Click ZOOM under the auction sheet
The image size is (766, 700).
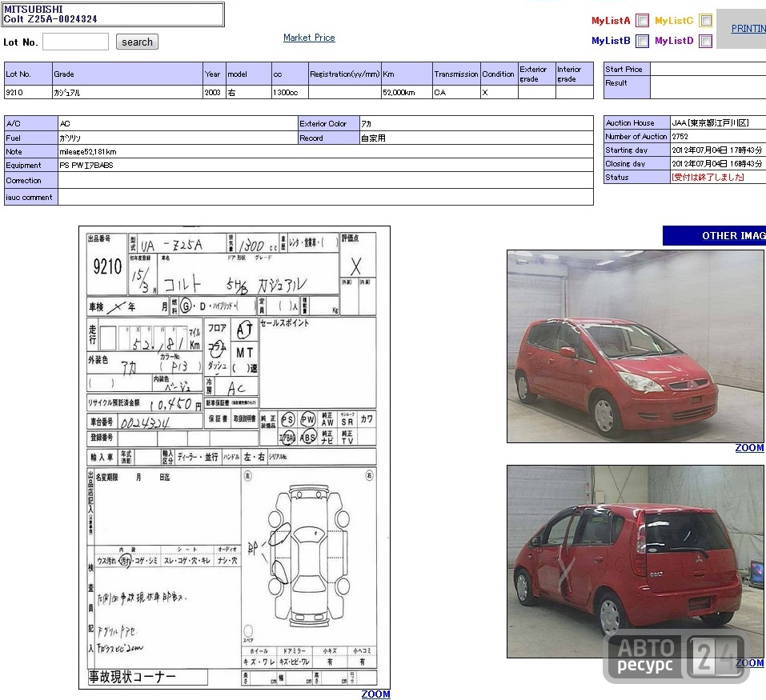point(375,694)
